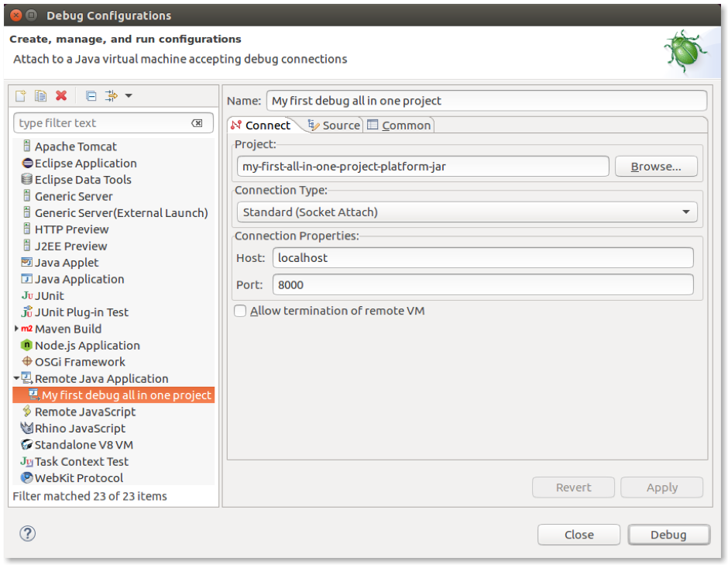Viewport: 728px width, 565px height.
Task: Switch to the Common tab
Action: pos(399,126)
